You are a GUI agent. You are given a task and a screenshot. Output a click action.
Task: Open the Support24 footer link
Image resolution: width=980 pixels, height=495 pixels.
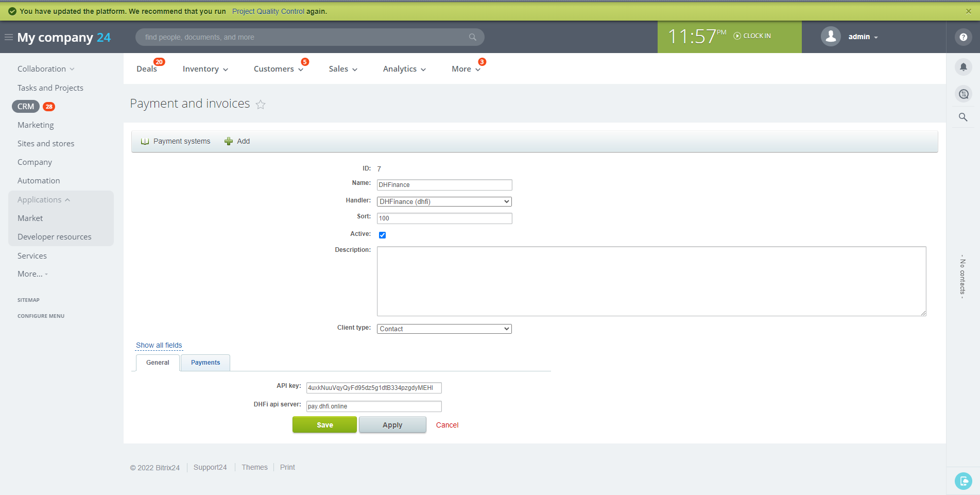tap(210, 467)
